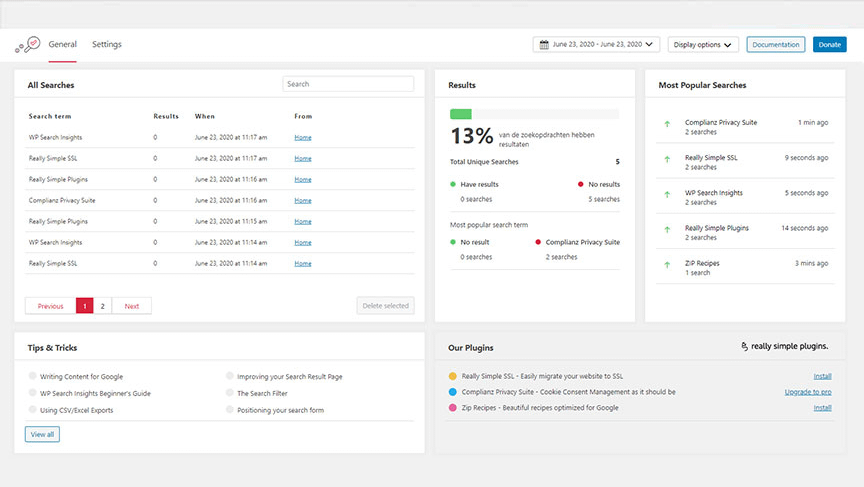This screenshot has width=864, height=487.
Task: Select the WP Search Insights 11:14 am row term
Action: (55, 242)
